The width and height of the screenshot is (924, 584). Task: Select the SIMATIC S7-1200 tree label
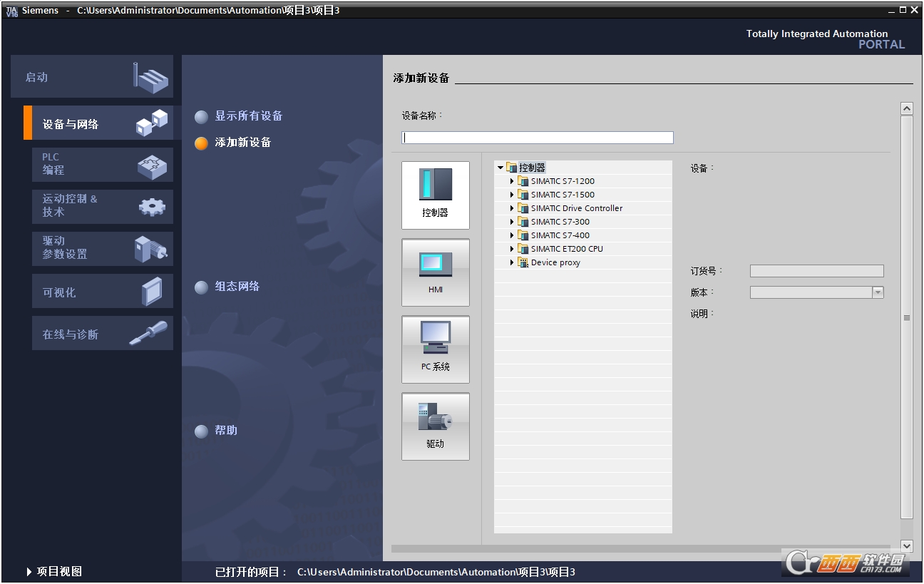[x=563, y=181]
